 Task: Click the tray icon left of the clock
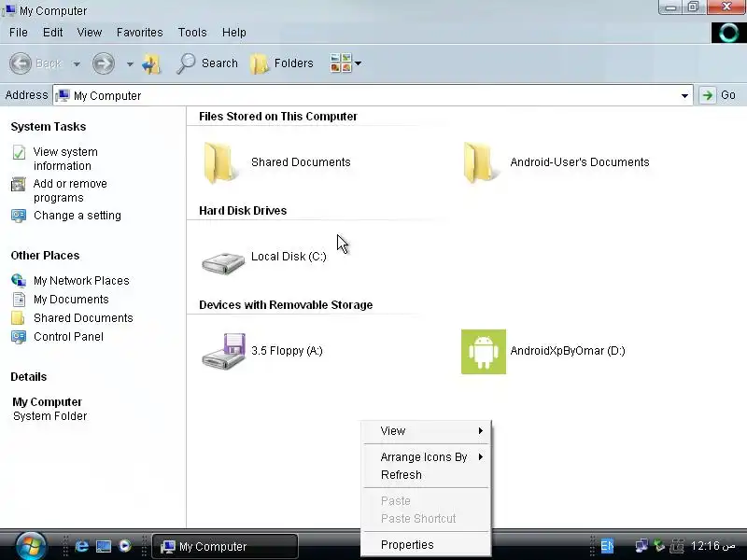(677, 546)
